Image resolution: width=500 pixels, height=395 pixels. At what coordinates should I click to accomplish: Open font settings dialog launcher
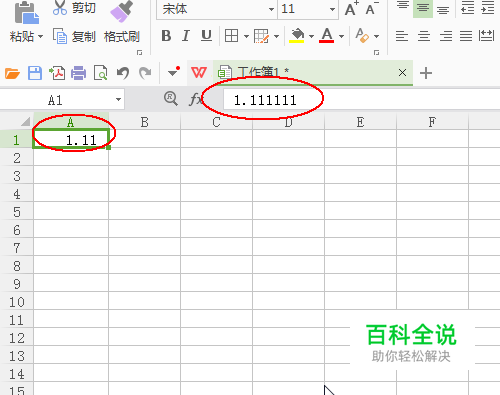tap(376, 52)
